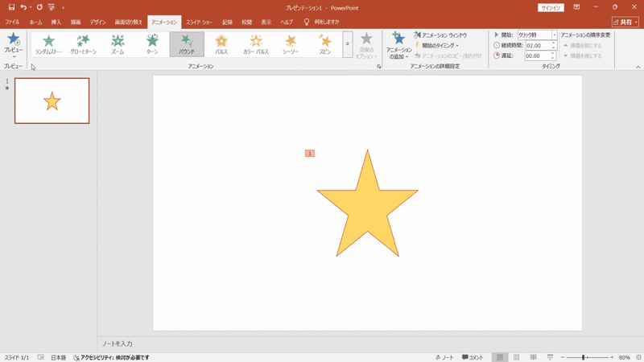Apply the ランダムストライプ animation

pos(49,44)
